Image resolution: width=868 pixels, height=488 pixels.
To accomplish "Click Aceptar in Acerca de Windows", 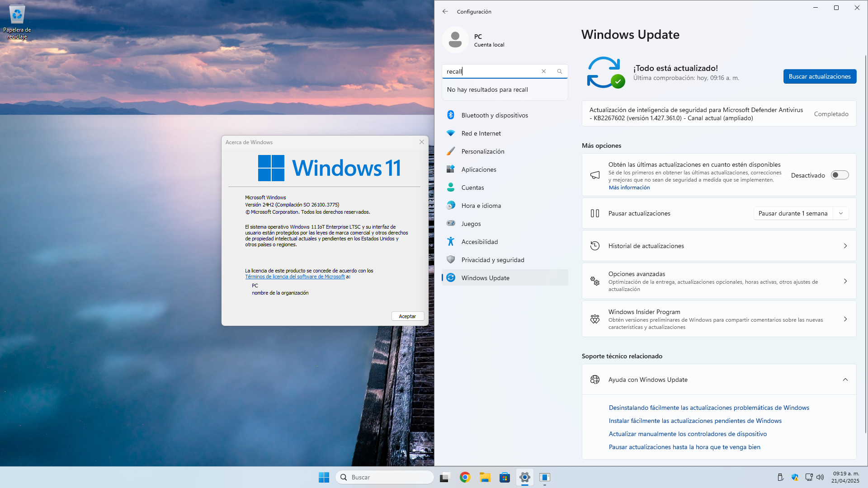I will (407, 316).
